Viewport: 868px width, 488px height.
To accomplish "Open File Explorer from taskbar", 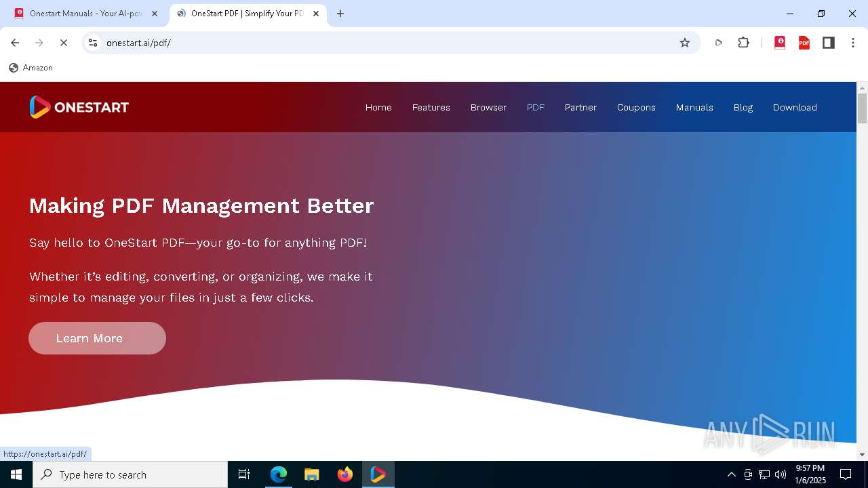I will point(311,474).
